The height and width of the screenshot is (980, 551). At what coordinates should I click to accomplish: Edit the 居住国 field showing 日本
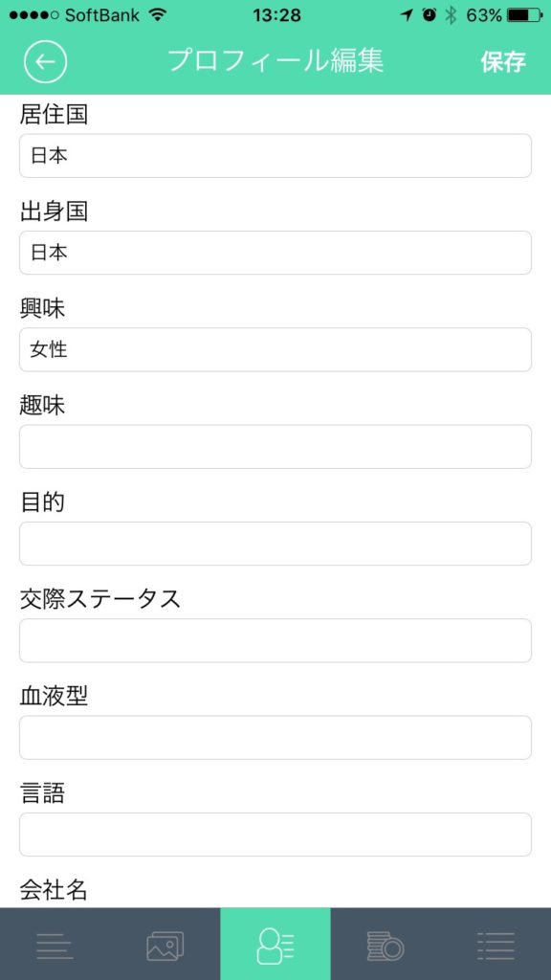275,156
